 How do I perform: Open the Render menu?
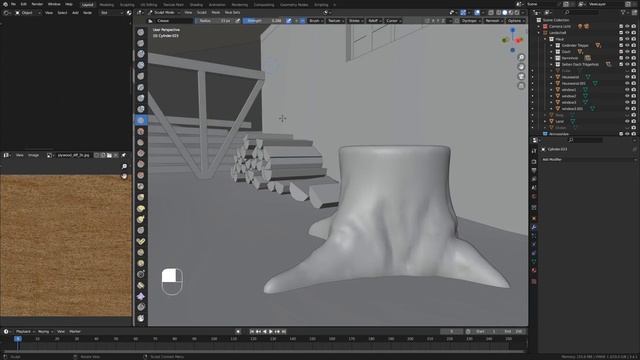(37, 4)
